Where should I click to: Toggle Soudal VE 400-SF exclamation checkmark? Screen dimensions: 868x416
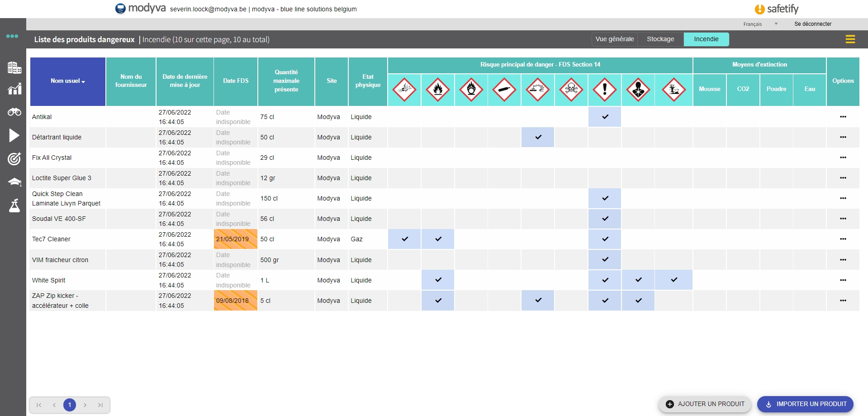coord(605,219)
